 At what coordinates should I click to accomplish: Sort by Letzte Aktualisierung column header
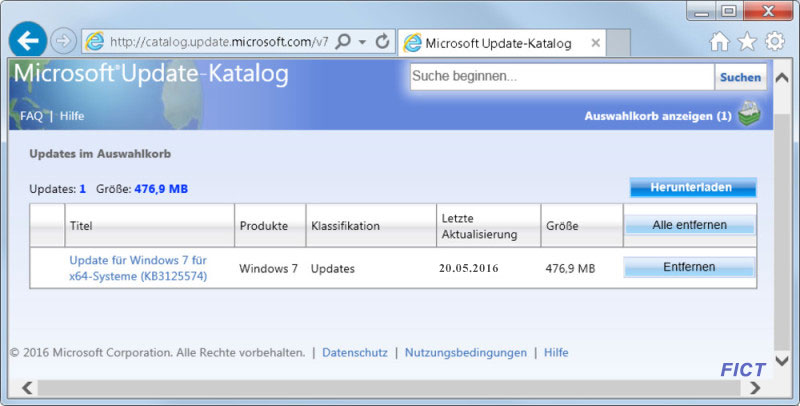coord(489,226)
